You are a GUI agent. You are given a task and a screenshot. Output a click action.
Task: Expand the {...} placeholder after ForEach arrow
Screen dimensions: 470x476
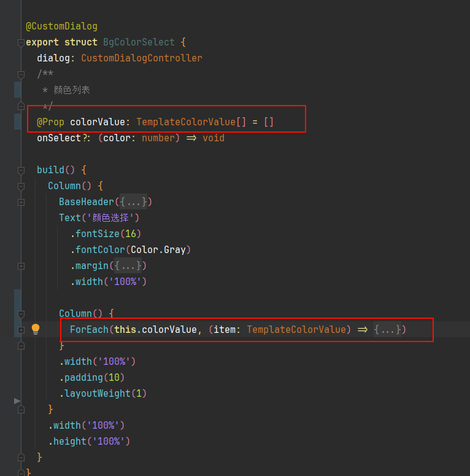click(x=388, y=330)
